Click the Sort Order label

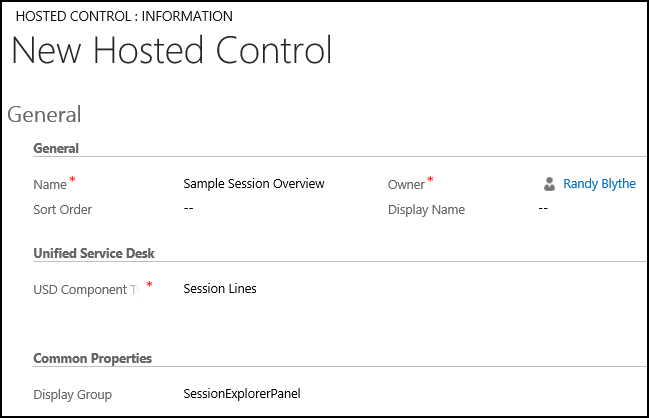62,210
